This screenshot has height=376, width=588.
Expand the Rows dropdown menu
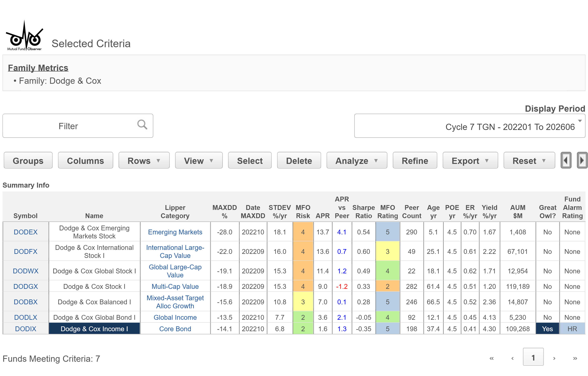pos(144,160)
